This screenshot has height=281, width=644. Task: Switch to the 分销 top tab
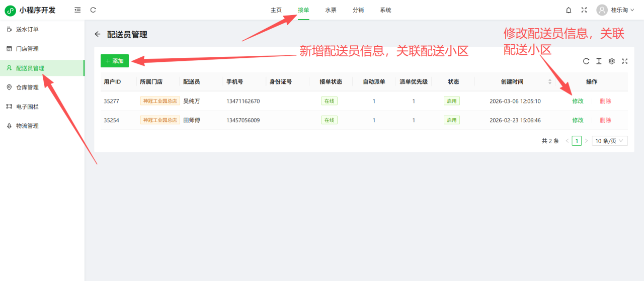point(358,10)
